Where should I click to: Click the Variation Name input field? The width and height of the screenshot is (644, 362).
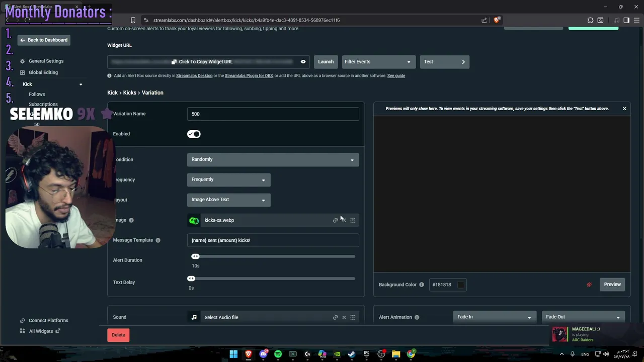point(273,114)
